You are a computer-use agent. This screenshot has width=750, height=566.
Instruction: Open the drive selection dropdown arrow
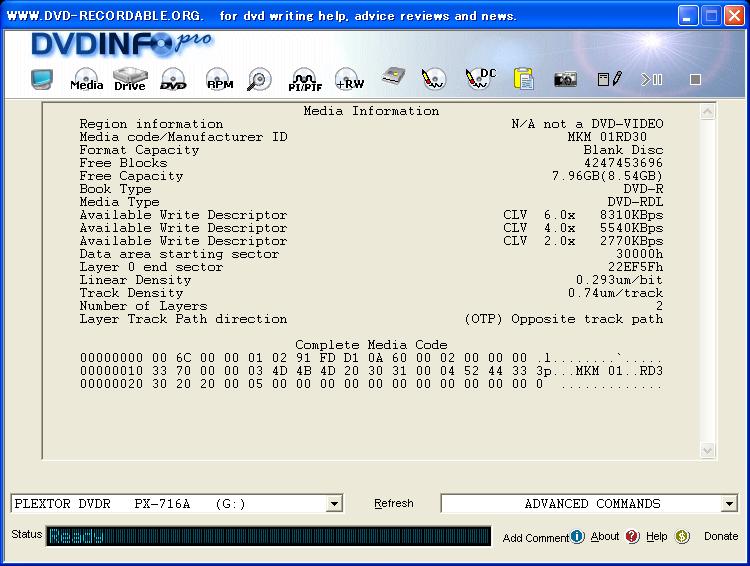tap(334, 504)
